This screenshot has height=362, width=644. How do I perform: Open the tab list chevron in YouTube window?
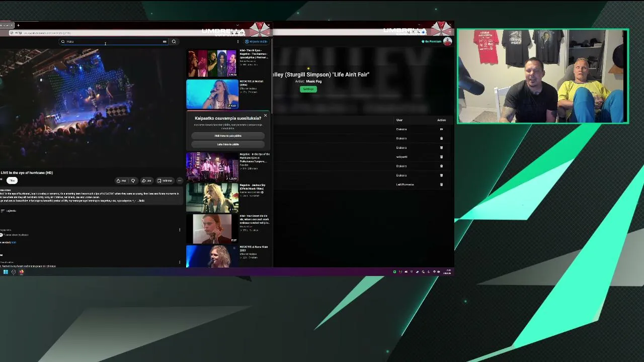237,25
